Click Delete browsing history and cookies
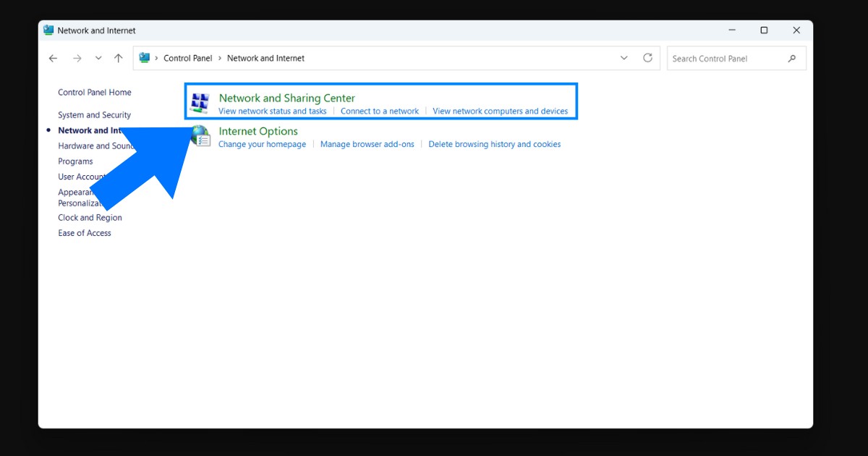This screenshot has height=456, width=868. click(x=495, y=144)
